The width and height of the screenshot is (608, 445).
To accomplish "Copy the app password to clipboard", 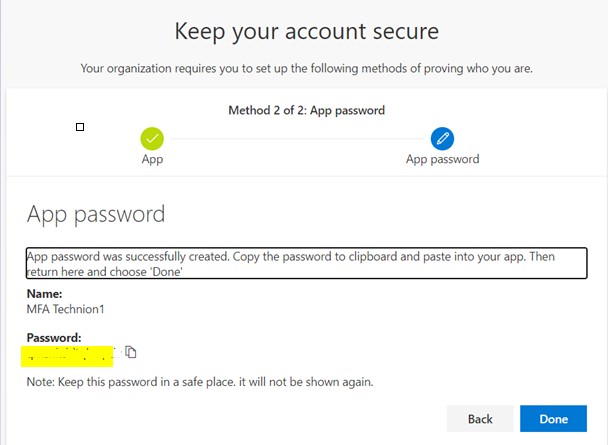I will 131,352.
